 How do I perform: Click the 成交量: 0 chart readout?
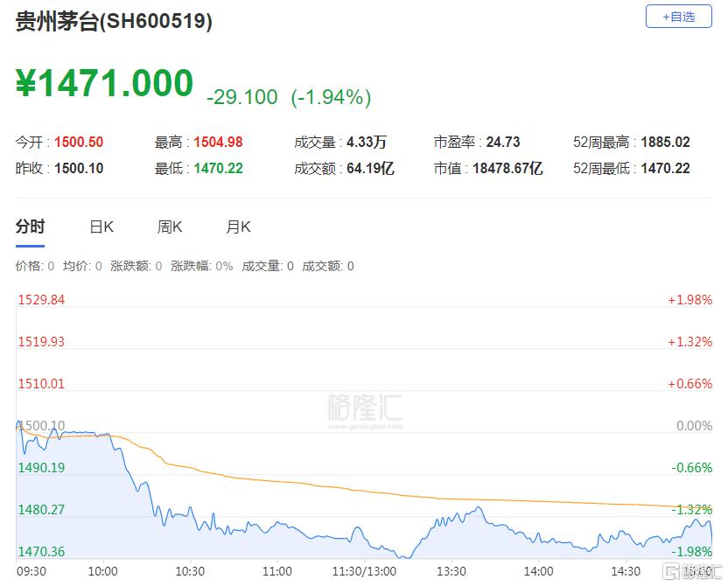[x=268, y=266]
